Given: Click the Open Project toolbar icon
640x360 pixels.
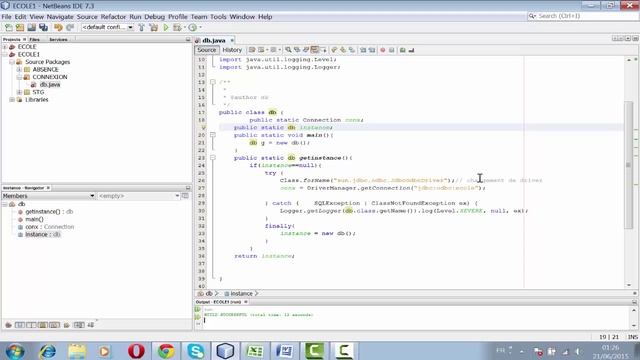Looking at the screenshot, I should coord(31,27).
